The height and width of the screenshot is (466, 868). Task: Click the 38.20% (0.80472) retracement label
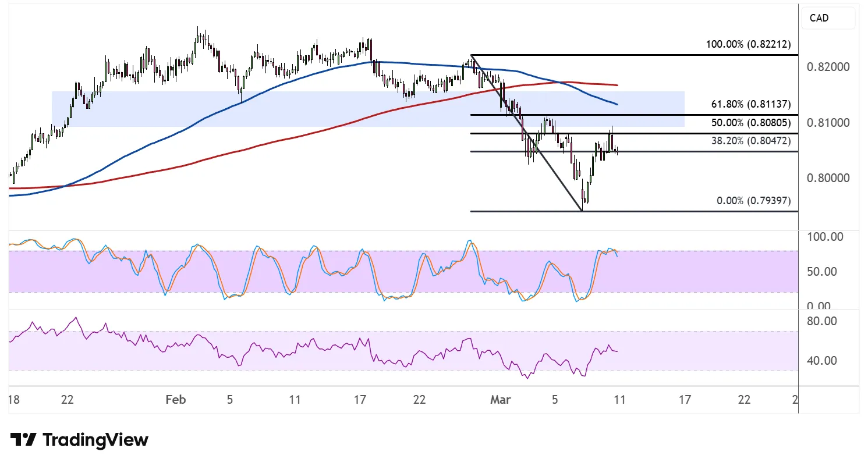tap(750, 141)
